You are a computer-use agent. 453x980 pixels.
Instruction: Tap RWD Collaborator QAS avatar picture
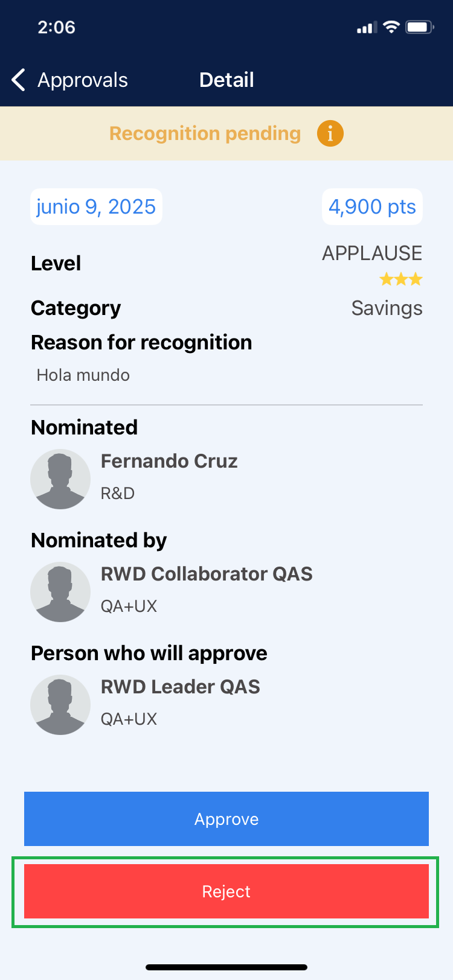(x=60, y=592)
